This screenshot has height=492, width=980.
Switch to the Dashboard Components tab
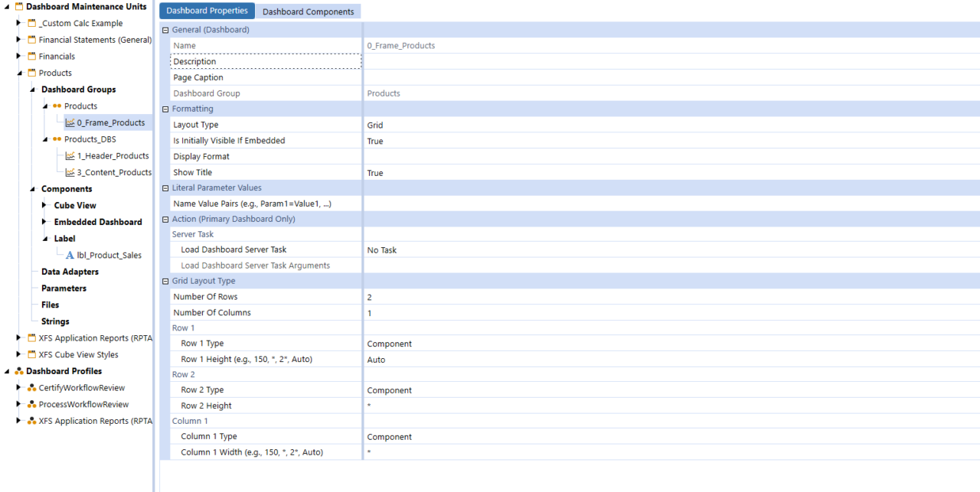pyautogui.click(x=308, y=11)
